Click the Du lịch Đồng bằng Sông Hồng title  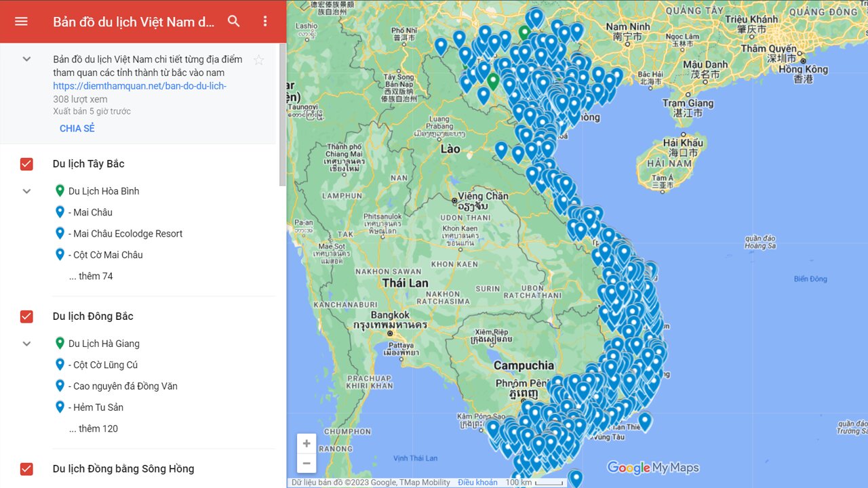pyautogui.click(x=123, y=468)
